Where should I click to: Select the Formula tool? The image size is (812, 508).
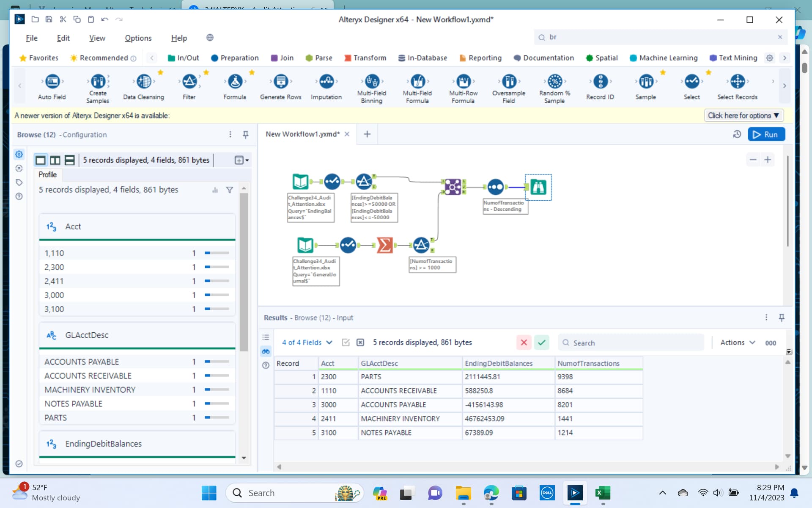click(x=235, y=87)
